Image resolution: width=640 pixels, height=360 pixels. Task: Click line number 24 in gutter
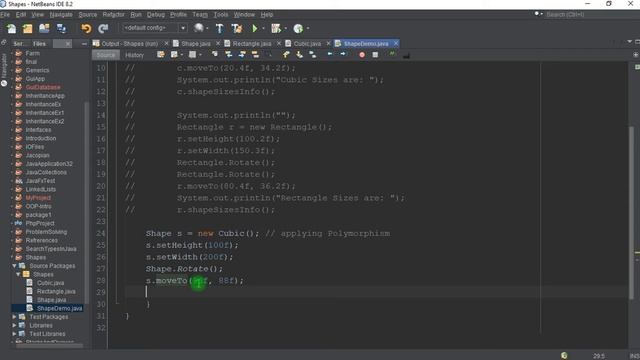pyautogui.click(x=101, y=233)
